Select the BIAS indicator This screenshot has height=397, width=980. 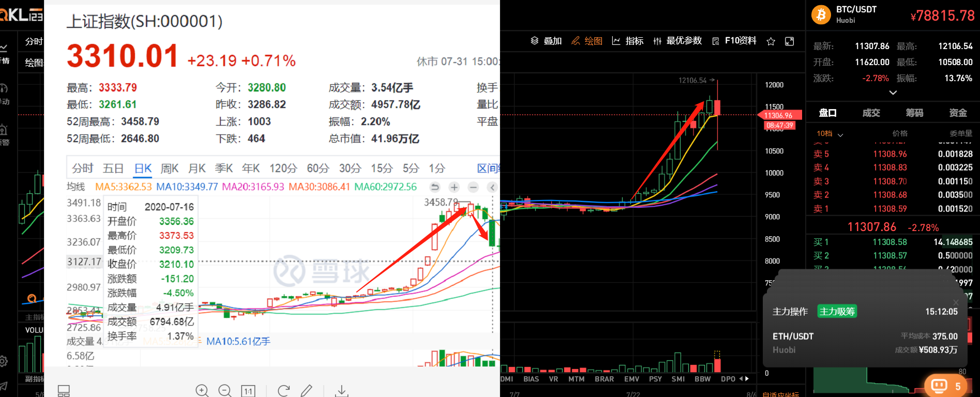tap(531, 379)
